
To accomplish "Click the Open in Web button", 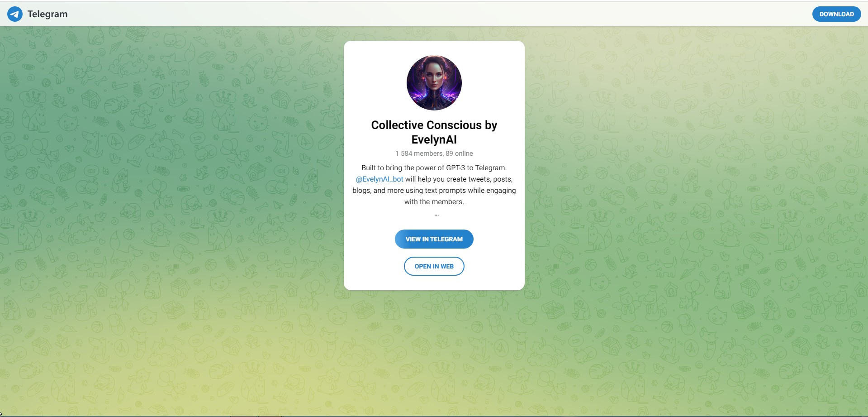I will click(434, 266).
